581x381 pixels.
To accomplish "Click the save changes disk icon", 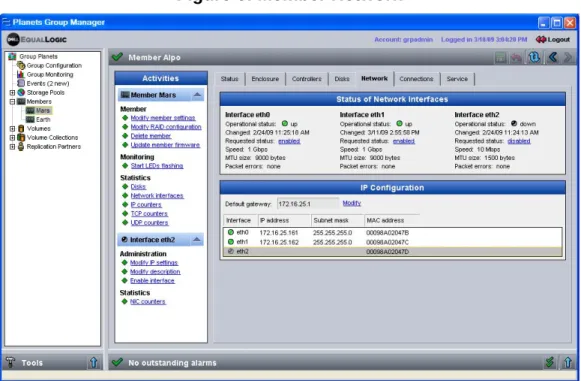I will point(501,57).
